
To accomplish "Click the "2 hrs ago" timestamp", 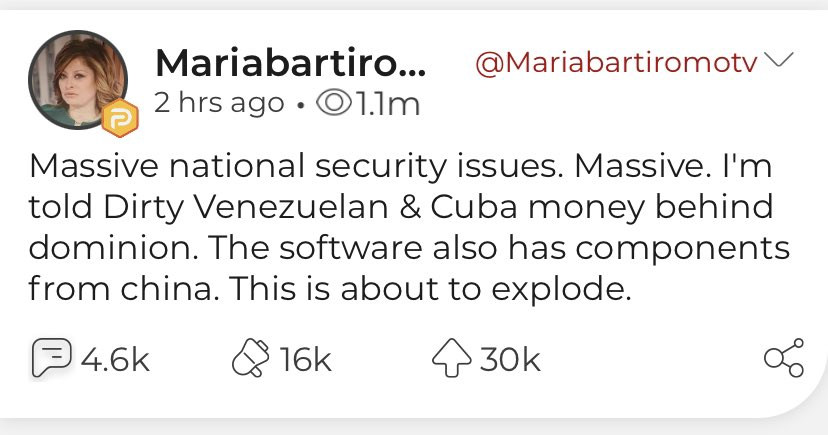I will [219, 103].
